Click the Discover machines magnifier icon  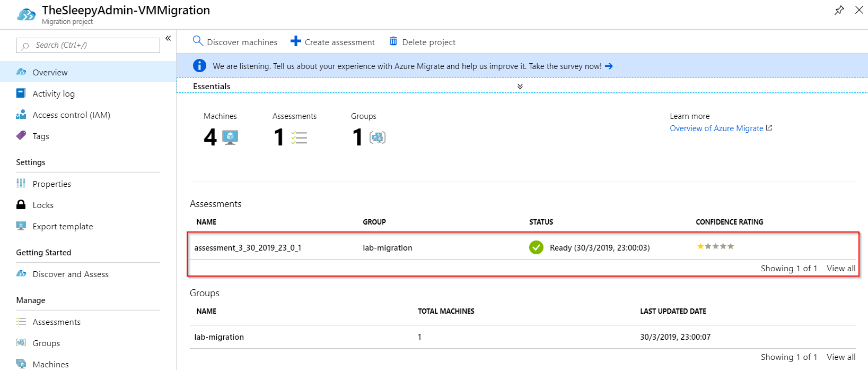pos(198,41)
